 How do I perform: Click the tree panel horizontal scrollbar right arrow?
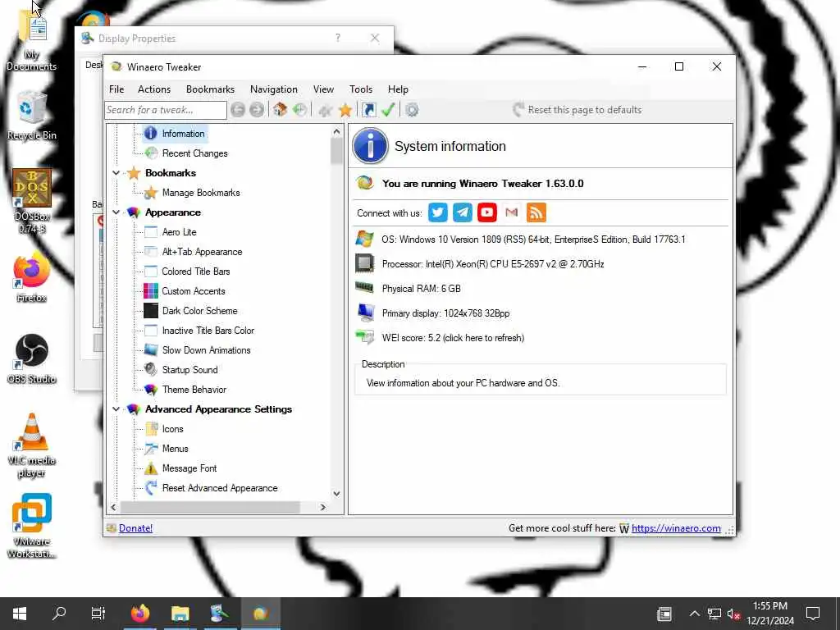pyautogui.click(x=322, y=507)
